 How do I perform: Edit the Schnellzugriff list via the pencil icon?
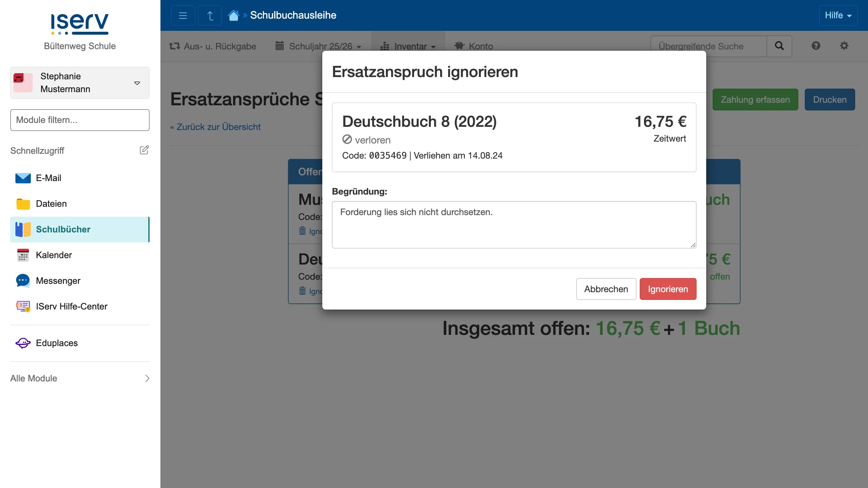coord(144,150)
